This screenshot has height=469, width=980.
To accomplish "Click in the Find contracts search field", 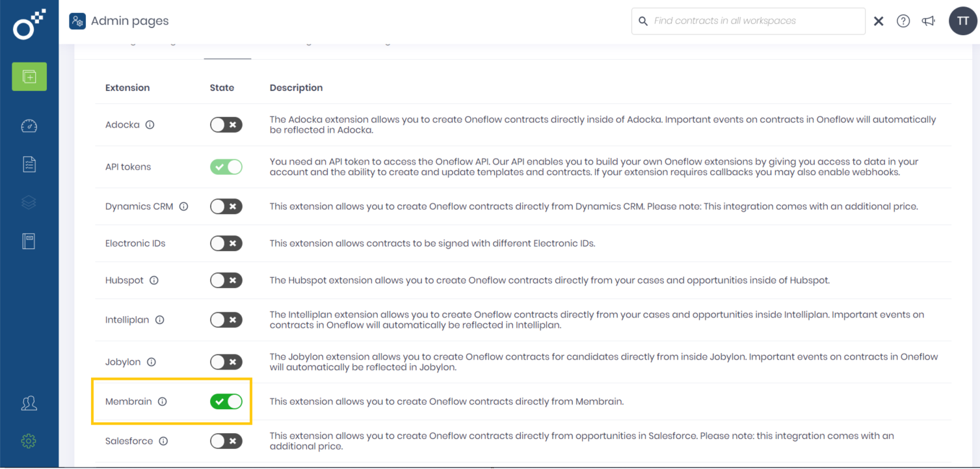I will coord(748,20).
